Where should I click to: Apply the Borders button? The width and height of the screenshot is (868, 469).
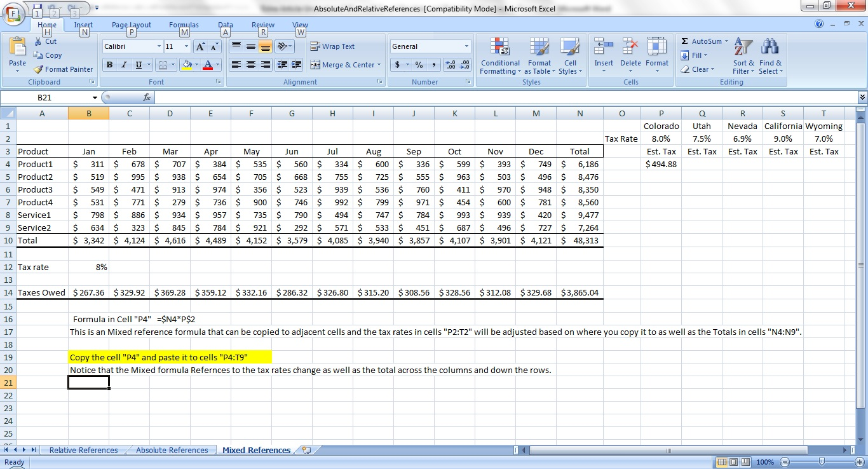click(x=162, y=65)
